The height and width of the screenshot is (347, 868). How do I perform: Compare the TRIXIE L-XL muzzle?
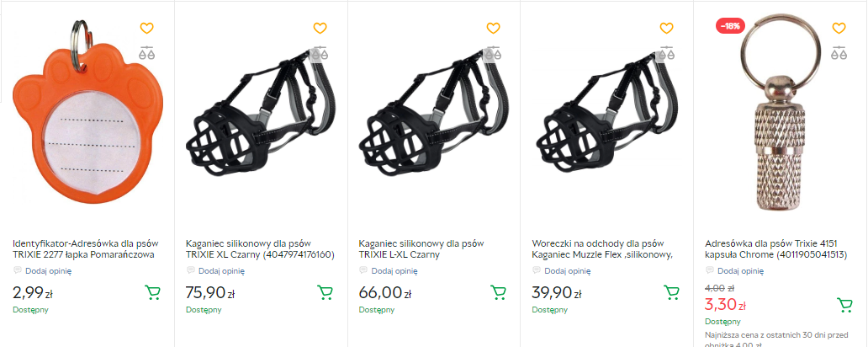pyautogui.click(x=493, y=52)
